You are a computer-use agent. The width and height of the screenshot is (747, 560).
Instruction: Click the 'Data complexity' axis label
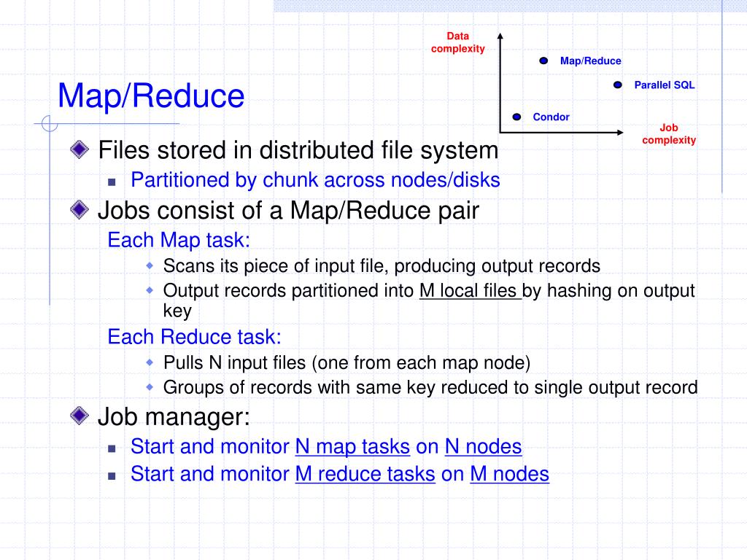tap(458, 42)
